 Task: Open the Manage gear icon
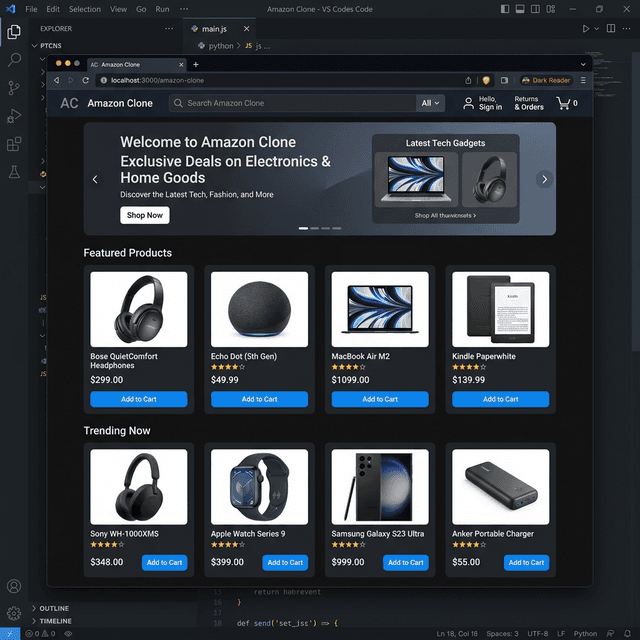click(14, 613)
